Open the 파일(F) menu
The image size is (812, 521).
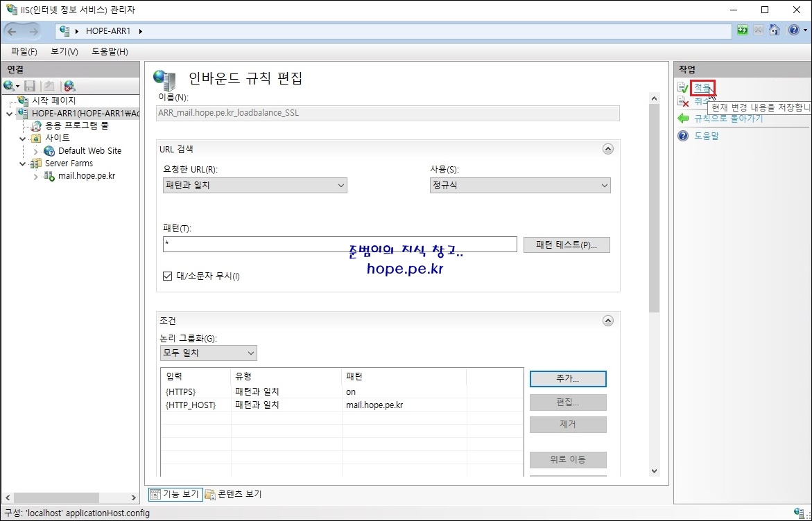(x=24, y=51)
